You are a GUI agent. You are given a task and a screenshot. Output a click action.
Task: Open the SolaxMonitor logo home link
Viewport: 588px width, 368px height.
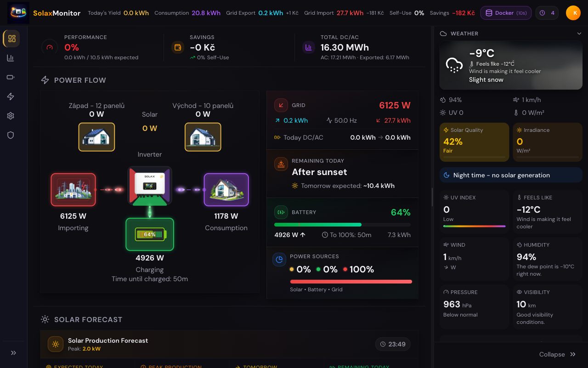(57, 13)
